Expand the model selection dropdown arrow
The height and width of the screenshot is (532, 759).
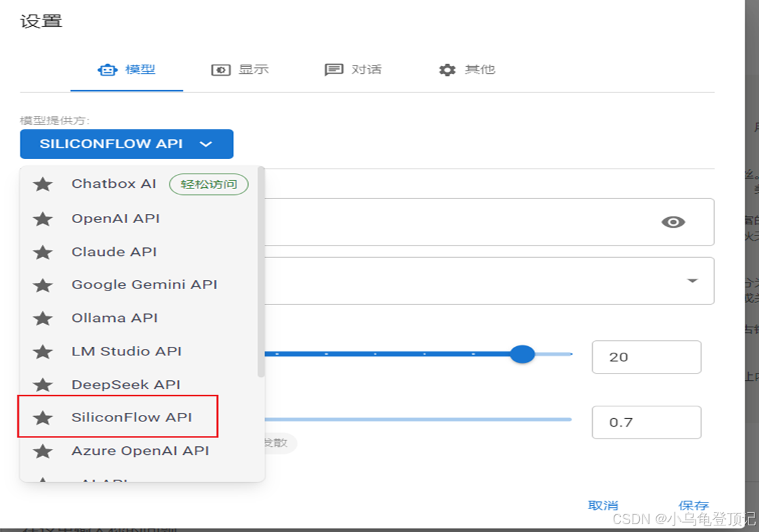693,280
